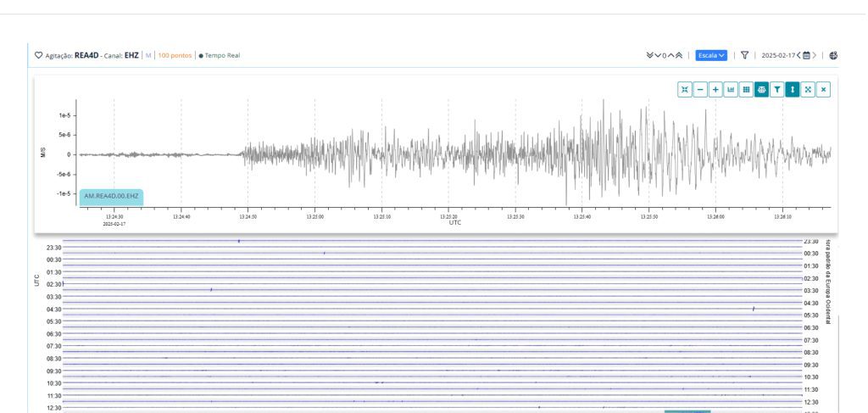This screenshot has width=868, height=413.
Task: Click helicorder row labeled 07:30 on left
Action: (432, 346)
